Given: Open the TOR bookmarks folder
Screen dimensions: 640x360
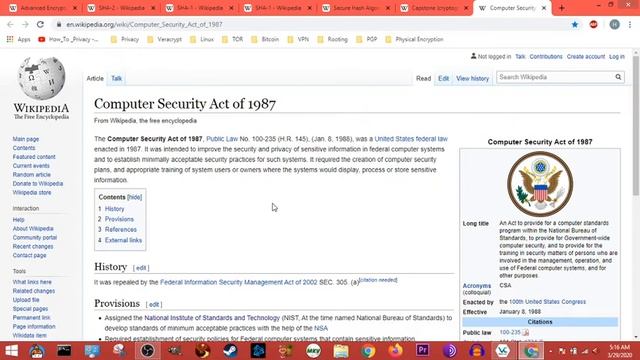Looking at the screenshot, I should (x=232, y=40).
